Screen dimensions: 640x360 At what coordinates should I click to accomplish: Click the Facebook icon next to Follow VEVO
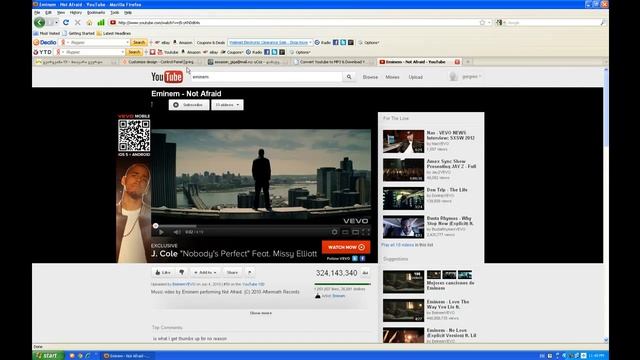point(362,258)
